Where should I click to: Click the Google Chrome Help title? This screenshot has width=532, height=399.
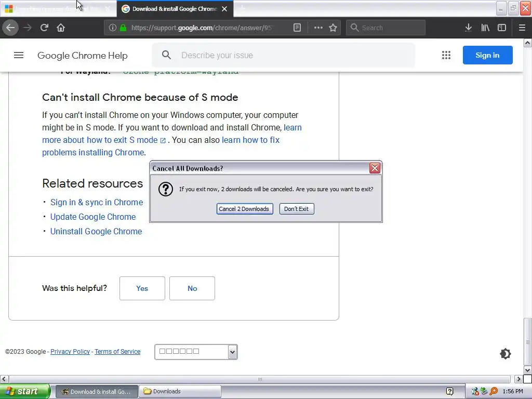[x=83, y=55]
